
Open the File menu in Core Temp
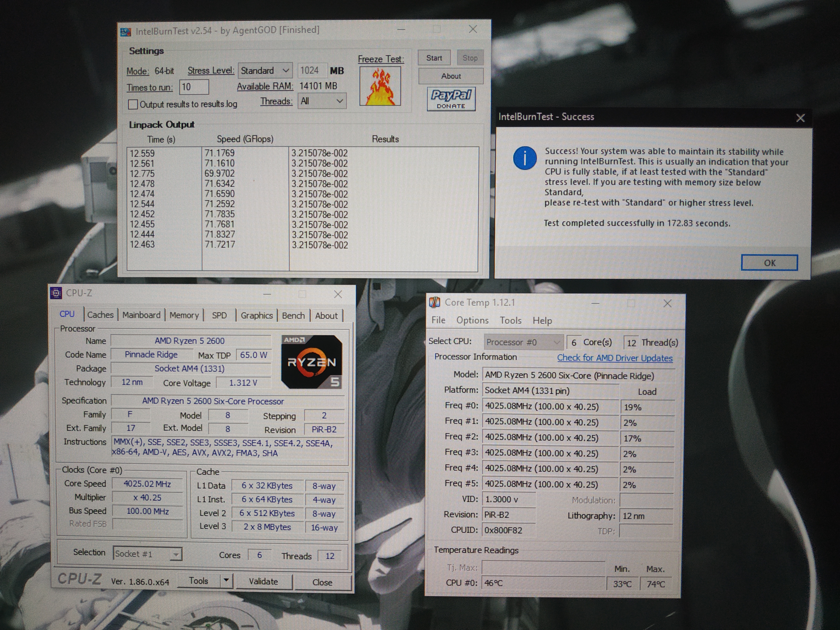pyautogui.click(x=438, y=320)
